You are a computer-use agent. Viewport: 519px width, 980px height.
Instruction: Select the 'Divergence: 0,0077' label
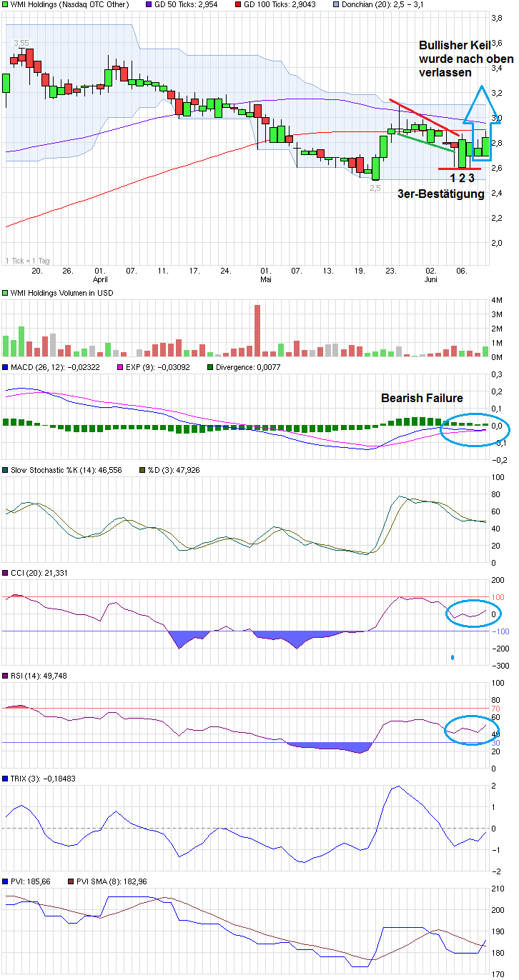(x=249, y=367)
